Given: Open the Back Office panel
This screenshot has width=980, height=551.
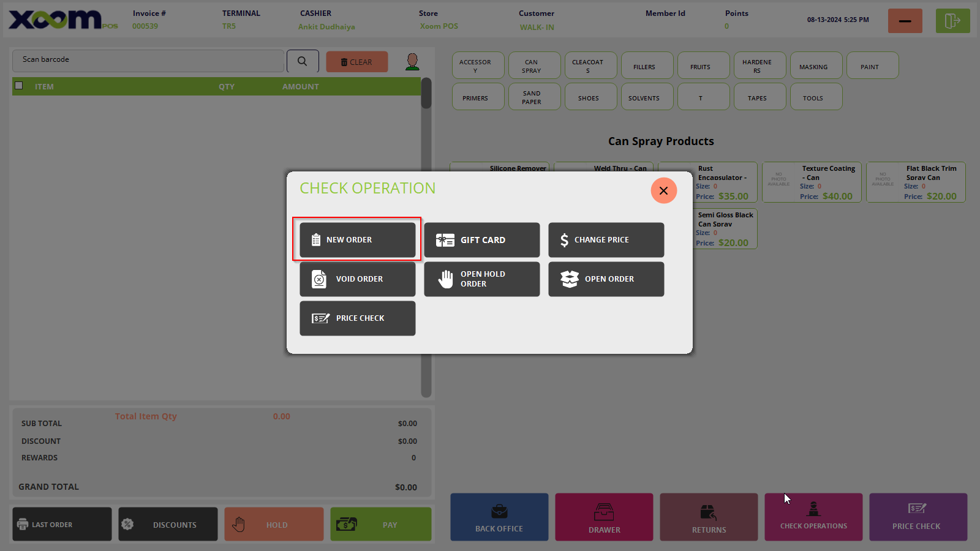Looking at the screenshot, I should pos(499,517).
